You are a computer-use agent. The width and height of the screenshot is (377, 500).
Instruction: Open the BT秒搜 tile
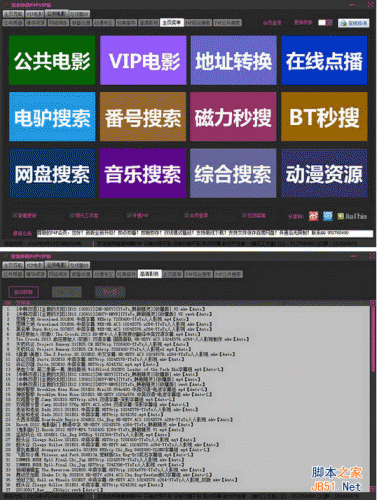coord(324,117)
